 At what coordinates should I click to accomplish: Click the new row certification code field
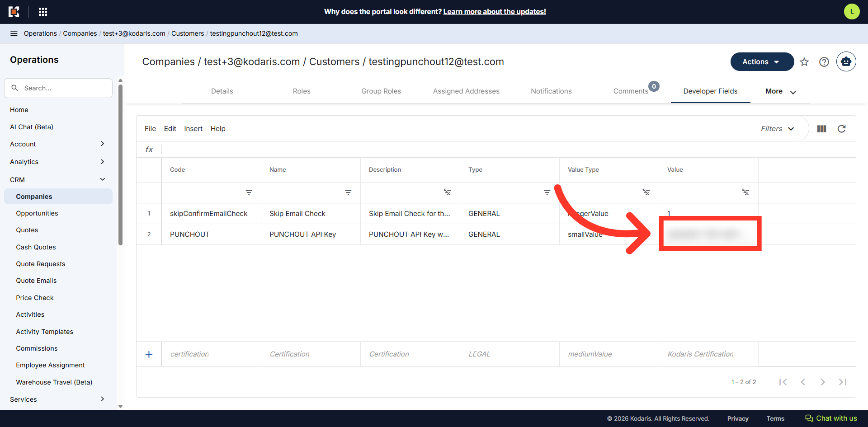(211, 354)
